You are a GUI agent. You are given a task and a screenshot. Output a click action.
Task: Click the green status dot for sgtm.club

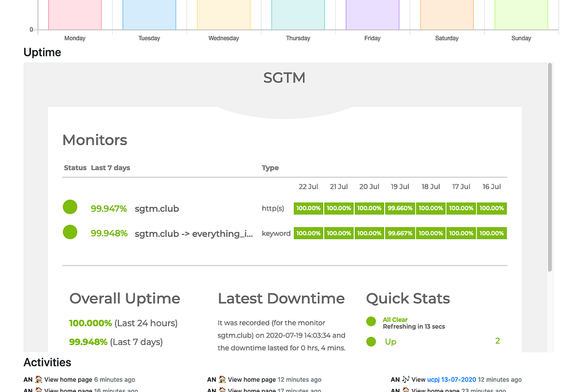pos(70,207)
